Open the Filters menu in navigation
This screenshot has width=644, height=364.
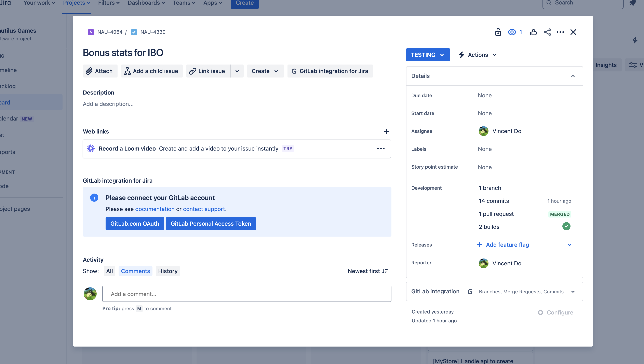coord(109,3)
